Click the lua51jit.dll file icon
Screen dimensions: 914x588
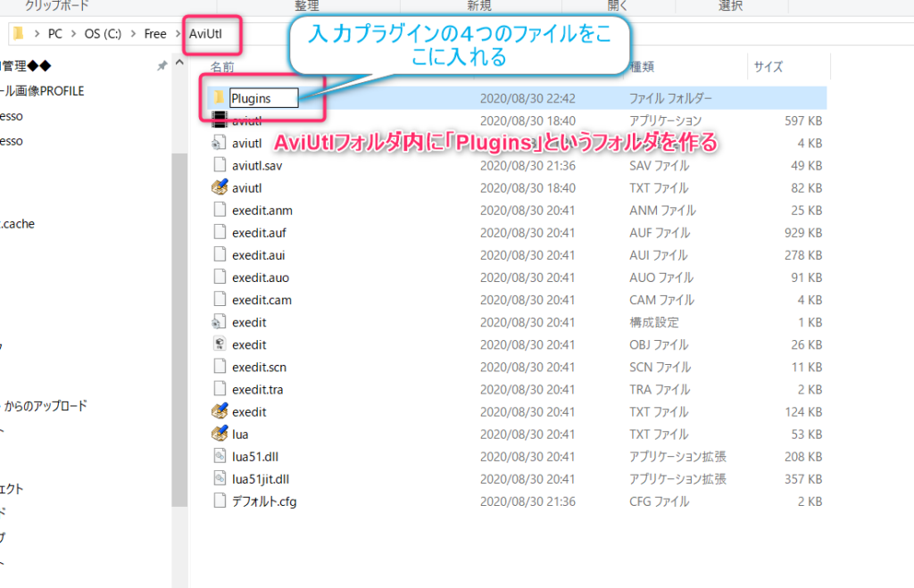[x=220, y=478]
